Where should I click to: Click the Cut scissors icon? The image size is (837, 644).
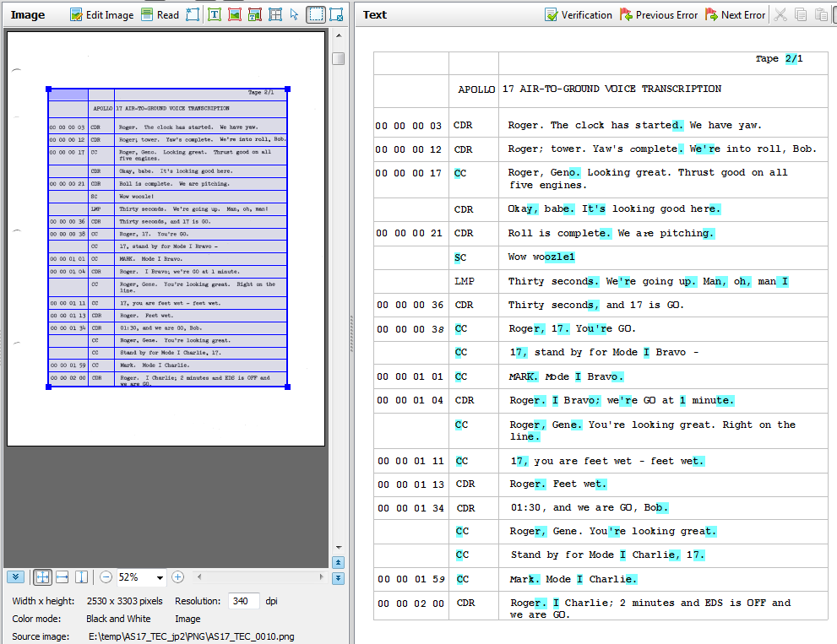point(780,15)
